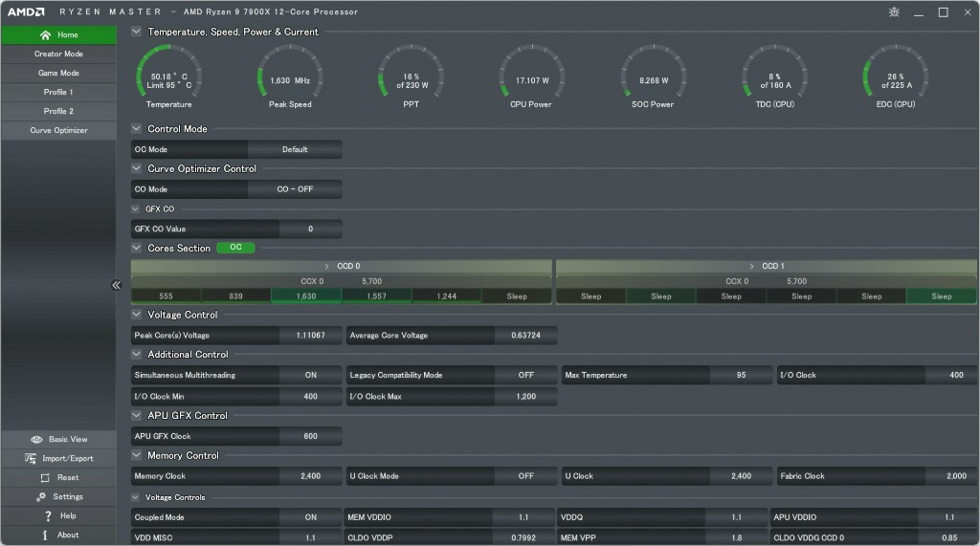
Task: Open Profile 1 in sidebar
Action: [58, 93]
